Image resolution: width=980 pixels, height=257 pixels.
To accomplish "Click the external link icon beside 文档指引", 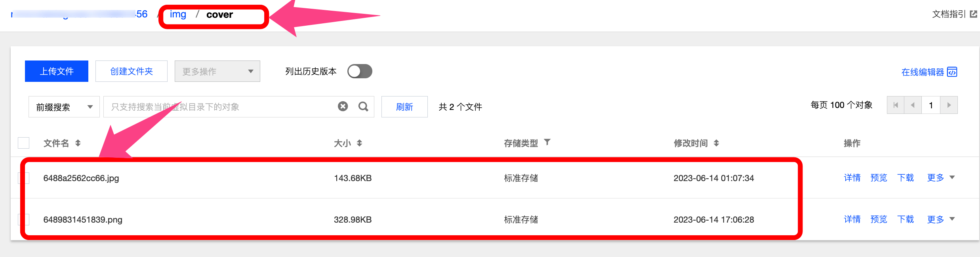I will click(974, 14).
